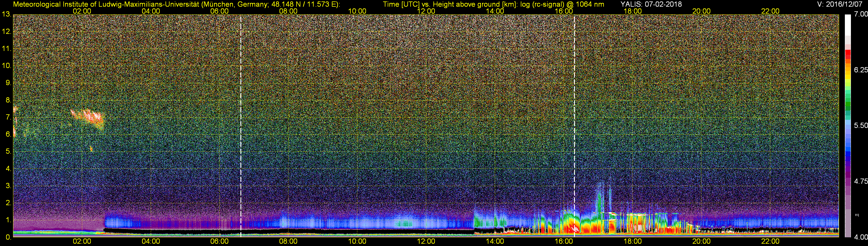Screen dimensions: 868x246
Task: Click the 7 km height axis label
Action: pos(8,117)
